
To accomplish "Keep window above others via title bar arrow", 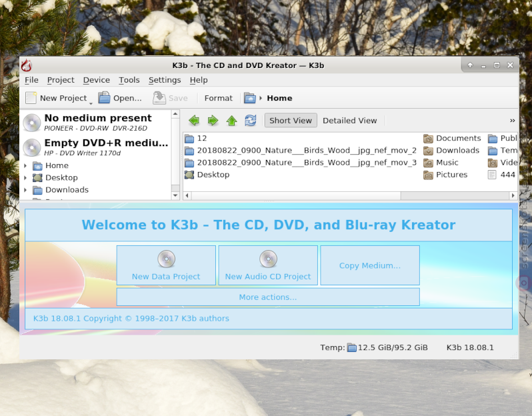I will 470,65.
